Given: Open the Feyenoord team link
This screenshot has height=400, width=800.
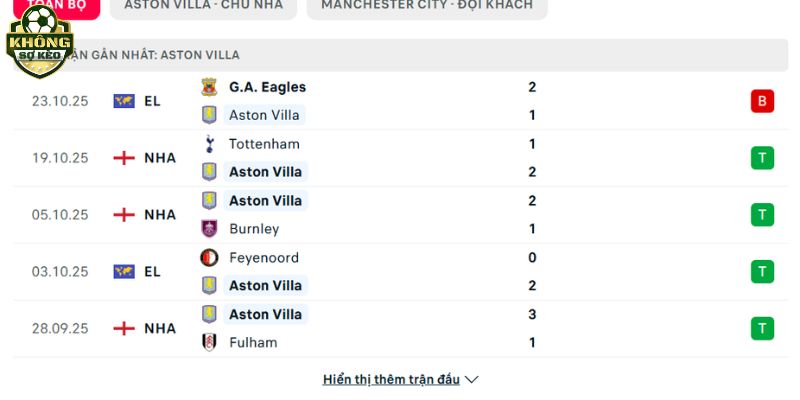Looking at the screenshot, I should point(263,258).
